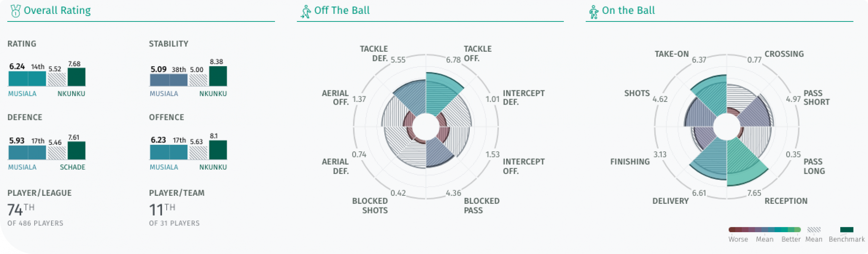The image size is (868, 254).
Task: Click the hatched Mean legend swatch
Action: (813, 229)
